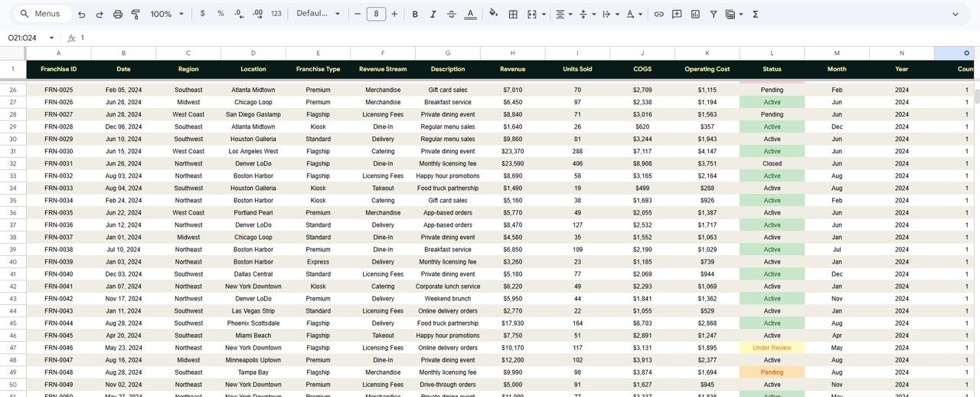Print the spreadsheet via printer icon
980x397 pixels.
click(x=118, y=14)
